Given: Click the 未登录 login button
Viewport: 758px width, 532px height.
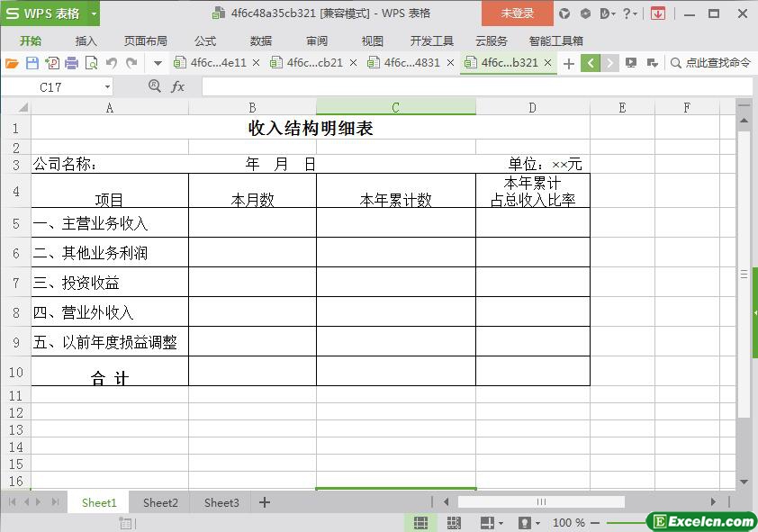Looking at the screenshot, I should click(x=518, y=14).
